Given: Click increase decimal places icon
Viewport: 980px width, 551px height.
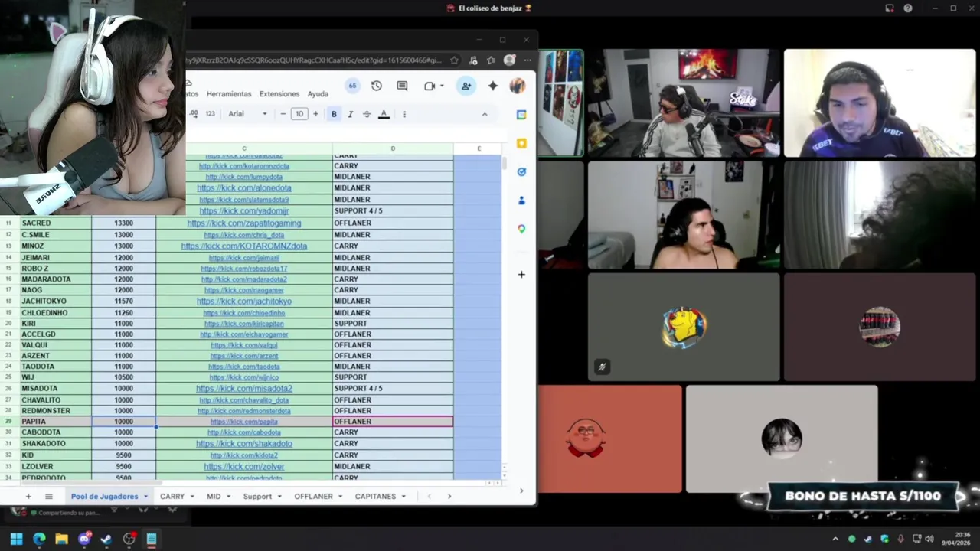Looking at the screenshot, I should pos(194,114).
